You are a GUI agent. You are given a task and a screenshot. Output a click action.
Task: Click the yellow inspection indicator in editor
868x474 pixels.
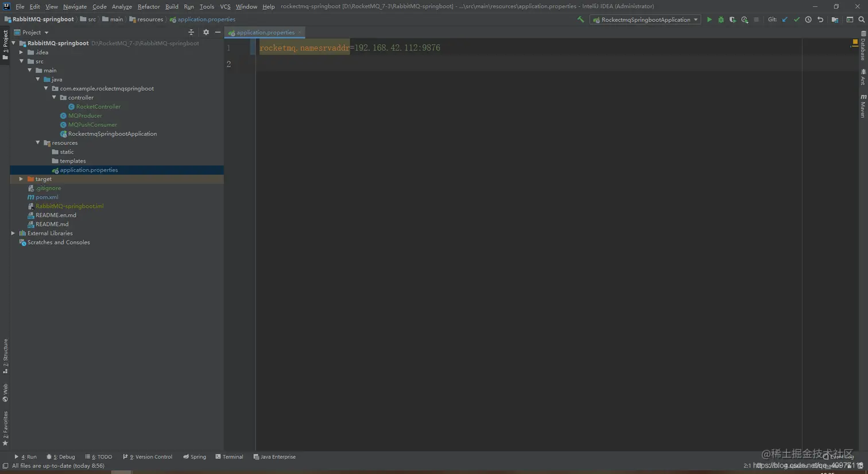tap(855, 43)
